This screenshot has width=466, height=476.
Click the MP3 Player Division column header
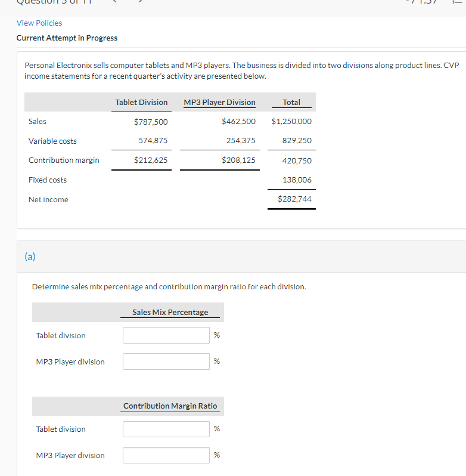click(x=219, y=103)
